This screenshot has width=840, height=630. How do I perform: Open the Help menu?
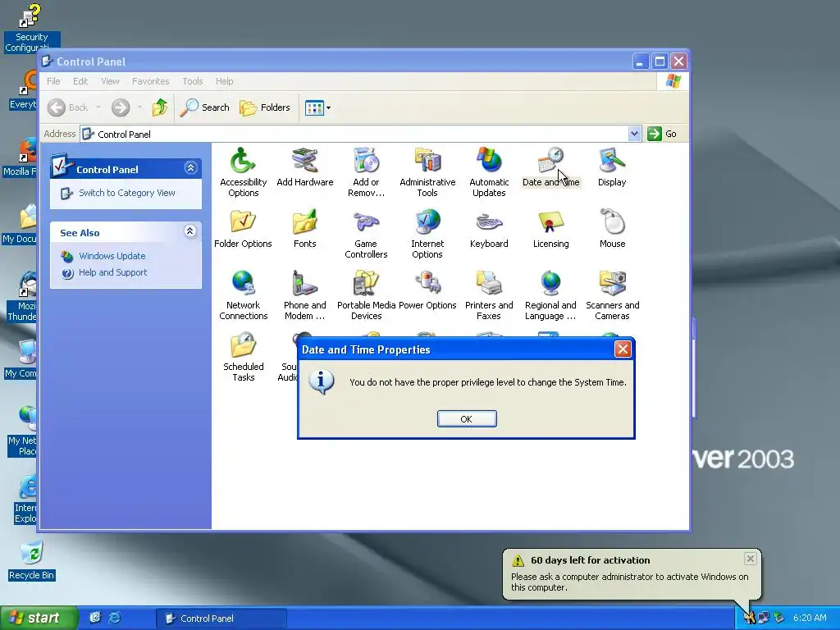click(x=225, y=81)
